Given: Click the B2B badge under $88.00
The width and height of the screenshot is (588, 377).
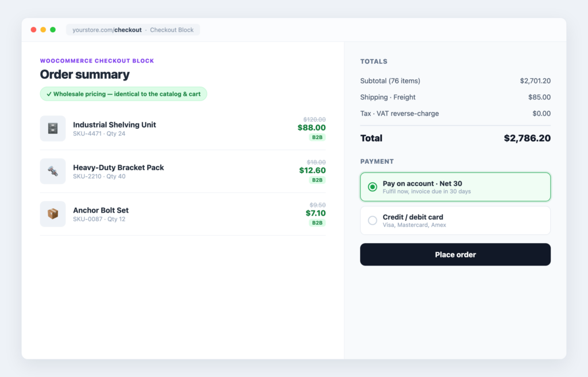Looking at the screenshot, I should click(317, 137).
